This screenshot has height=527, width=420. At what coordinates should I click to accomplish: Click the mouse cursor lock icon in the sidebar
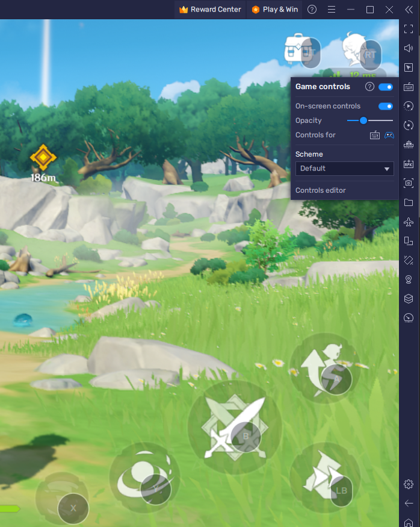(x=409, y=67)
